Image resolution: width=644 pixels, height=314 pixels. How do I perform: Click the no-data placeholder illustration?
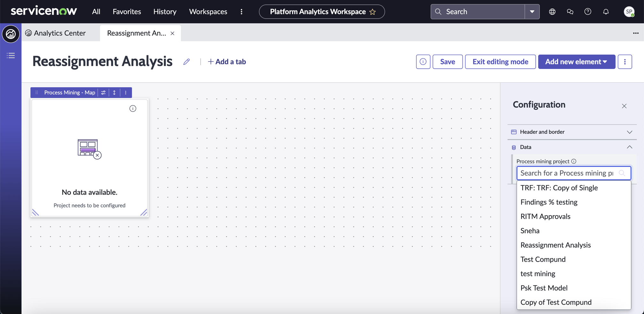(89, 149)
